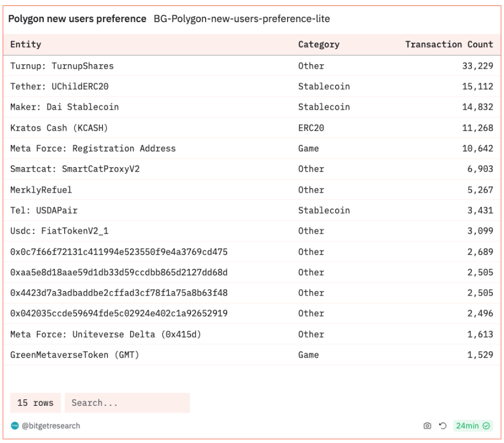This screenshot has width=504, height=443.
Task: Click the address starting 0x0c7f66f7
Action: point(119,251)
